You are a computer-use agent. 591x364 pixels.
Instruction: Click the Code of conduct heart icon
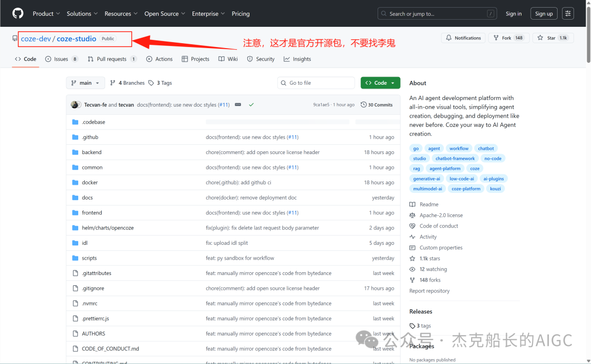coord(413,226)
